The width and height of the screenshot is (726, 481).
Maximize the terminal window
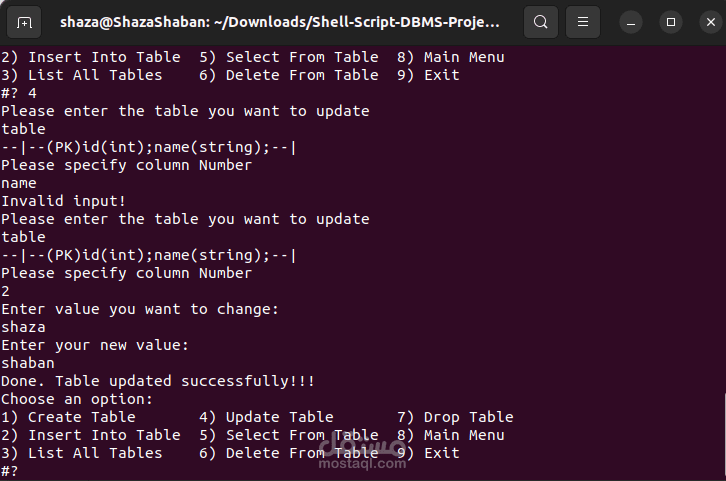(671, 21)
